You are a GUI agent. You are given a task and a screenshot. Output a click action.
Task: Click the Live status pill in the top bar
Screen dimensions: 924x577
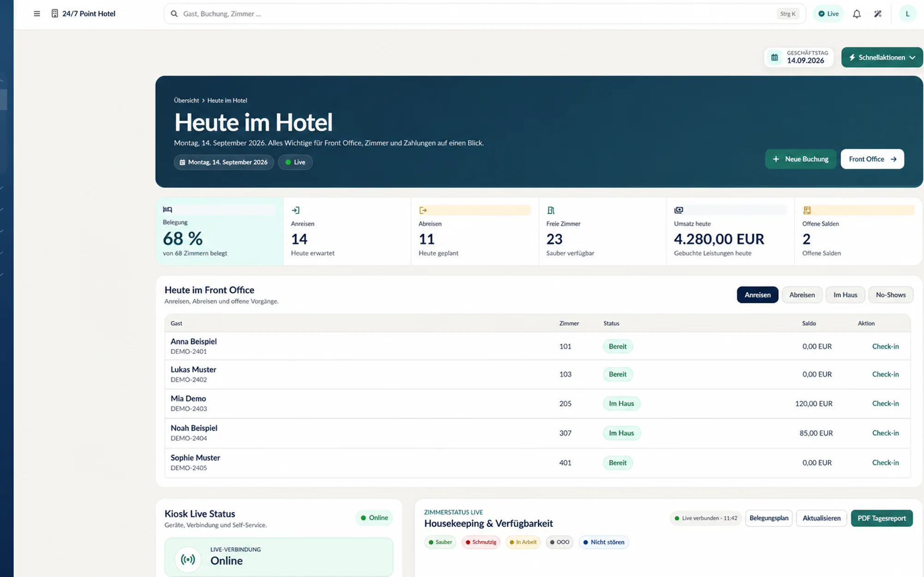coord(828,14)
